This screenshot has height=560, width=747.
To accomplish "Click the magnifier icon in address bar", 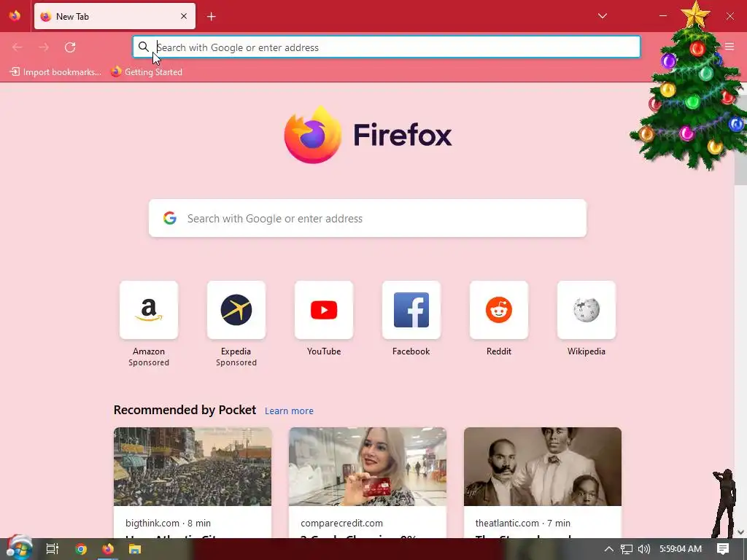I will pyautogui.click(x=144, y=47).
